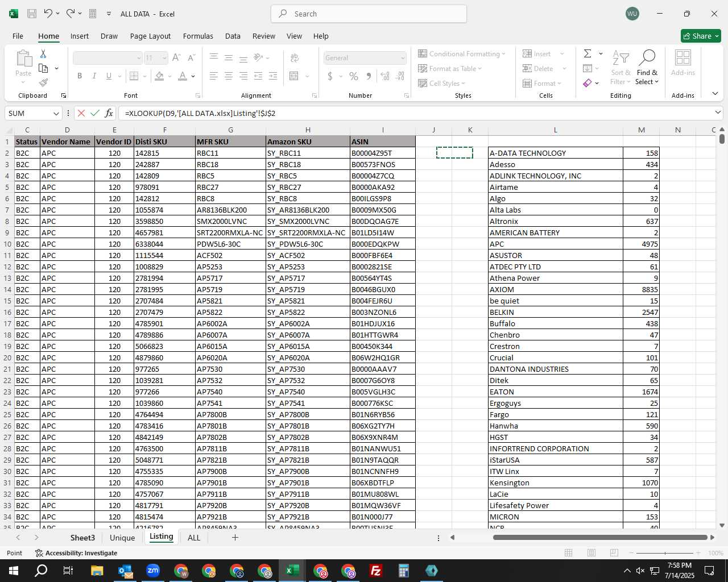Confirm formula with the checkmark icon
728x582 pixels.
coord(95,113)
